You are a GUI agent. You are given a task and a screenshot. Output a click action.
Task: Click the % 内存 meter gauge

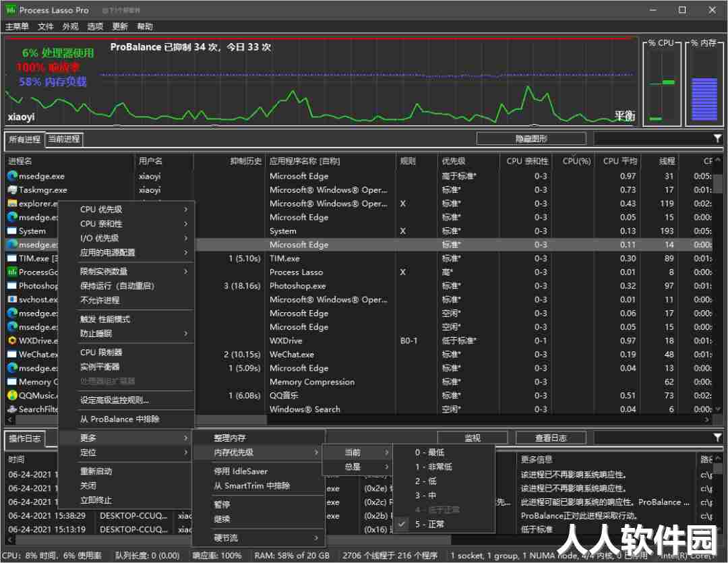pos(704,83)
